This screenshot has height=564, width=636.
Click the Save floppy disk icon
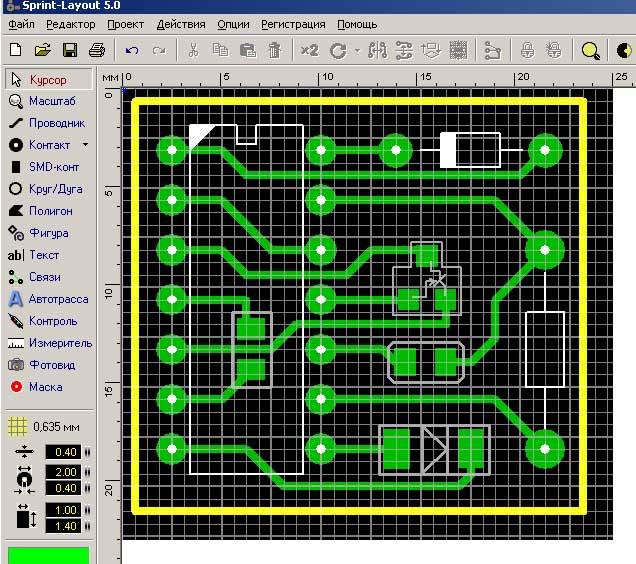point(70,49)
